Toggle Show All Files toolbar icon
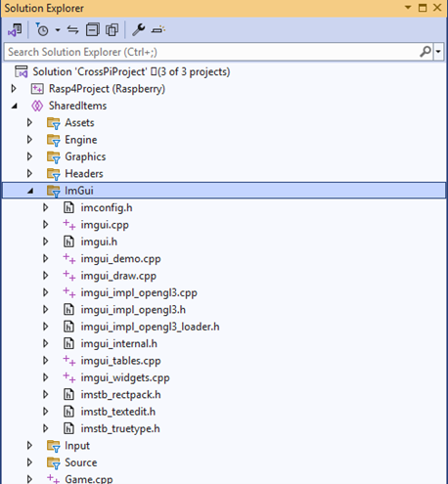The width and height of the screenshot is (448, 484). 112,30
